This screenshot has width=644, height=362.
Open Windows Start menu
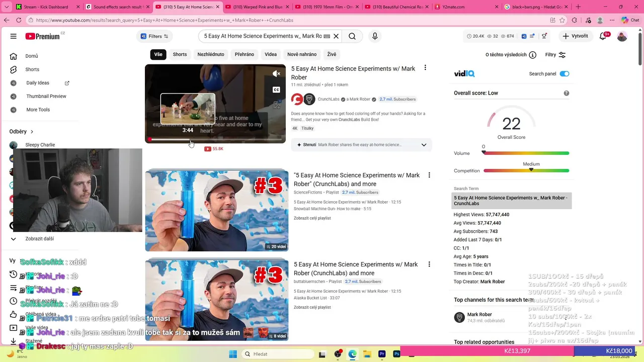click(233, 354)
